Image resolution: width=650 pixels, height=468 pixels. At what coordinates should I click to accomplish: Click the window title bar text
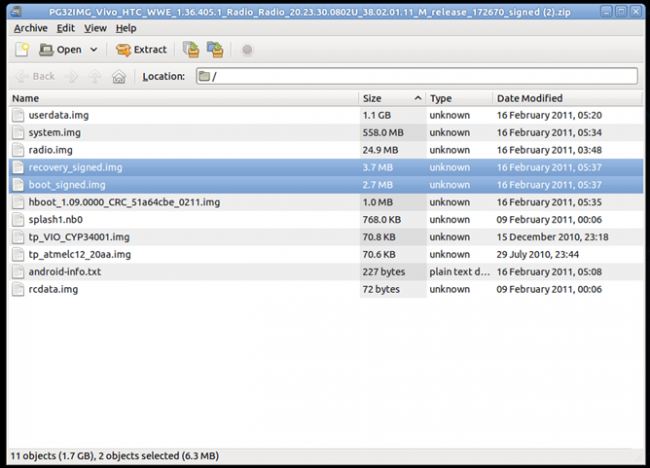309,12
